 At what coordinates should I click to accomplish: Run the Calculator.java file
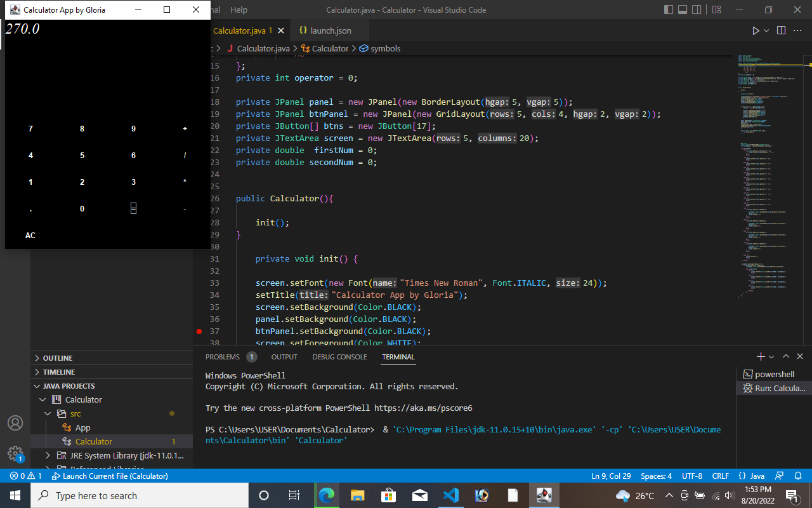(x=755, y=30)
